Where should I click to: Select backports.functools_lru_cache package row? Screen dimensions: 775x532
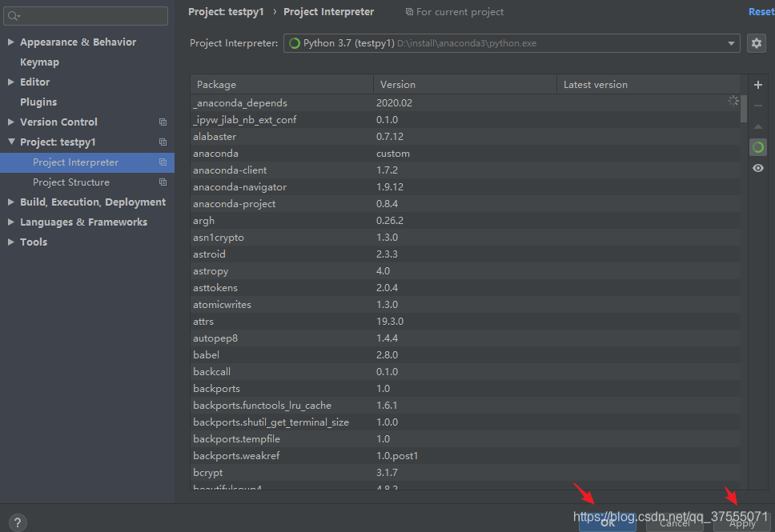(x=465, y=405)
